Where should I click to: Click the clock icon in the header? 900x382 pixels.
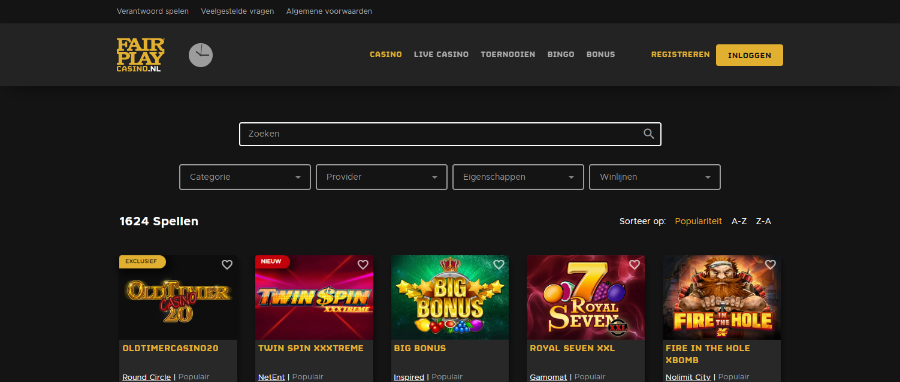pyautogui.click(x=201, y=55)
